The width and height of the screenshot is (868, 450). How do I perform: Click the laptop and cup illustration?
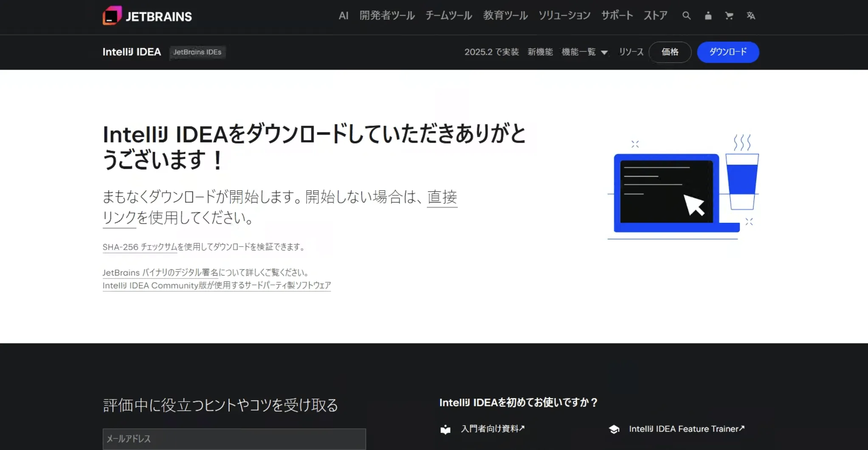683,187
